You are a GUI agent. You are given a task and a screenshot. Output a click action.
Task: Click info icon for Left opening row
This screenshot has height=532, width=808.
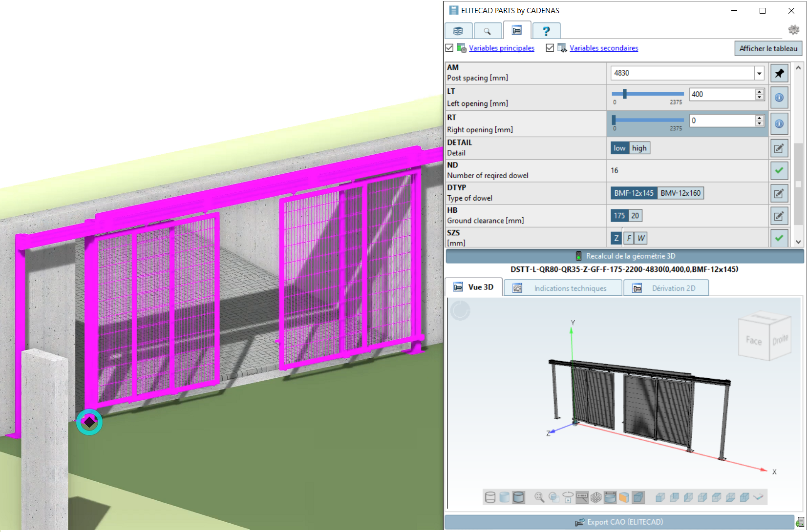tap(779, 98)
